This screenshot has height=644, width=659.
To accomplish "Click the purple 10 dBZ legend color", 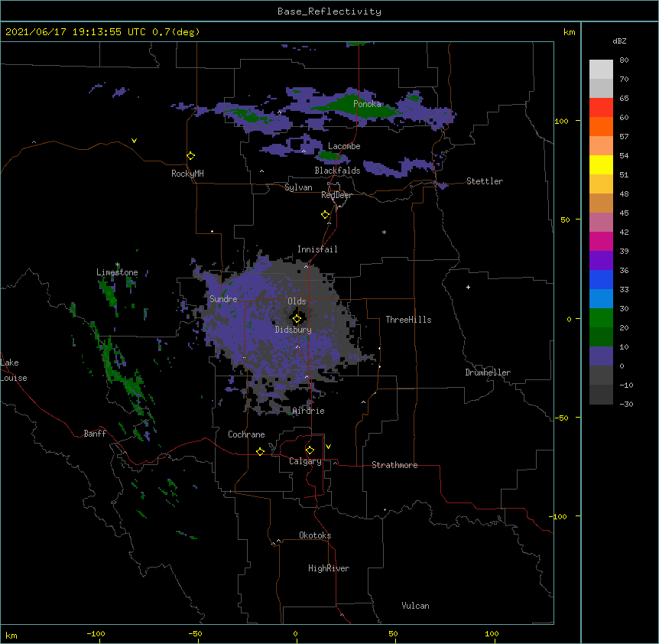I will (x=601, y=356).
